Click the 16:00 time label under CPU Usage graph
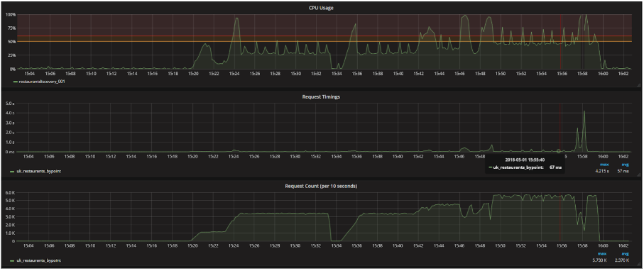The width and height of the screenshot is (644, 271). pyautogui.click(x=603, y=74)
